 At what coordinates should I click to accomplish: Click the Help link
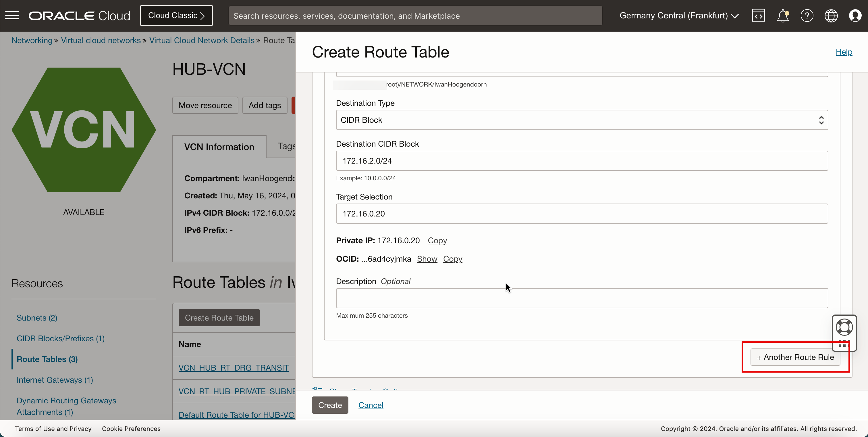(x=844, y=52)
